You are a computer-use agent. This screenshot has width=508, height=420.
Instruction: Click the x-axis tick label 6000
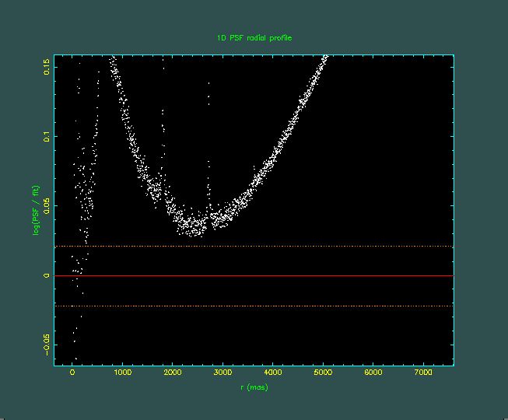[373, 374]
